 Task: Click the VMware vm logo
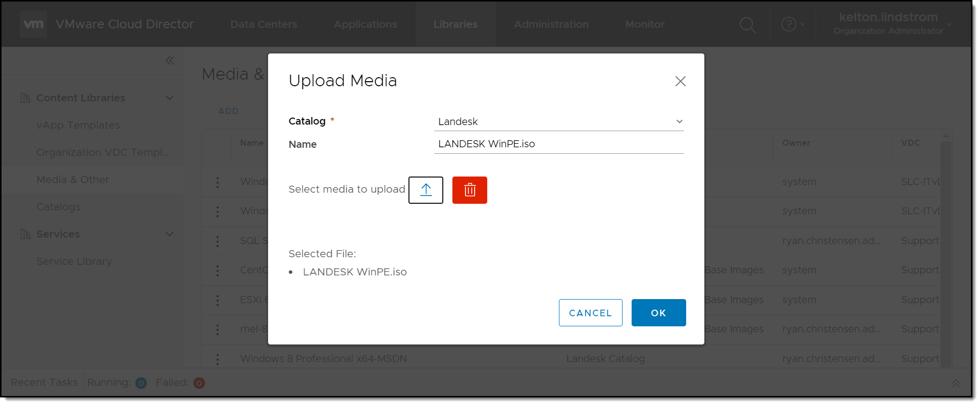click(34, 24)
